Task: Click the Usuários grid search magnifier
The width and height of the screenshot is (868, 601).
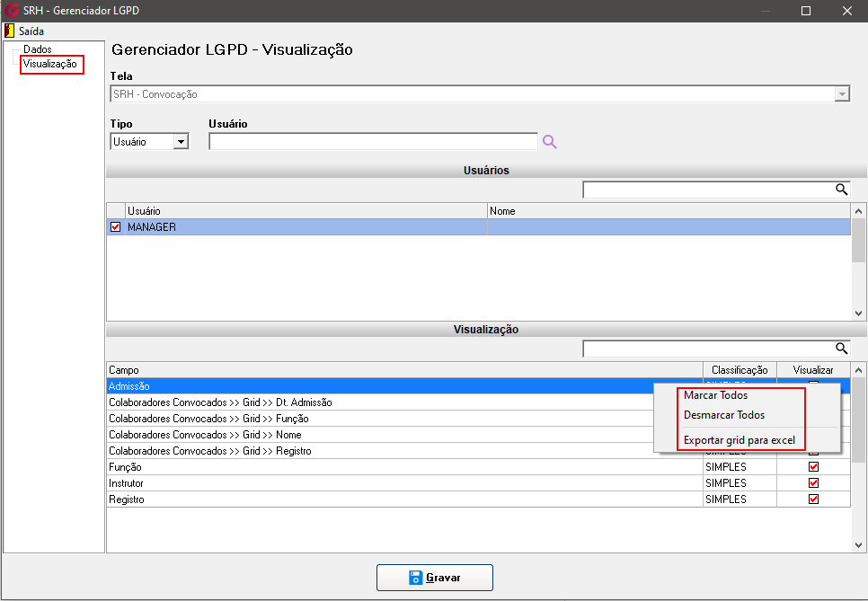Action: (841, 190)
